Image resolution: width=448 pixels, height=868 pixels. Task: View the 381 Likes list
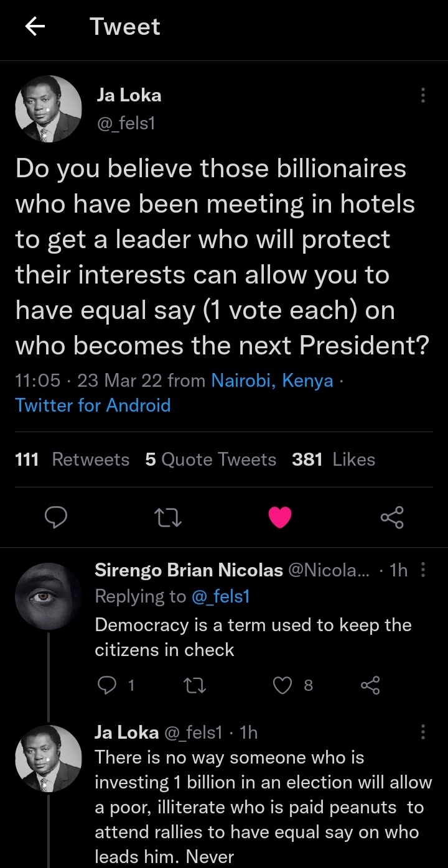click(x=334, y=459)
